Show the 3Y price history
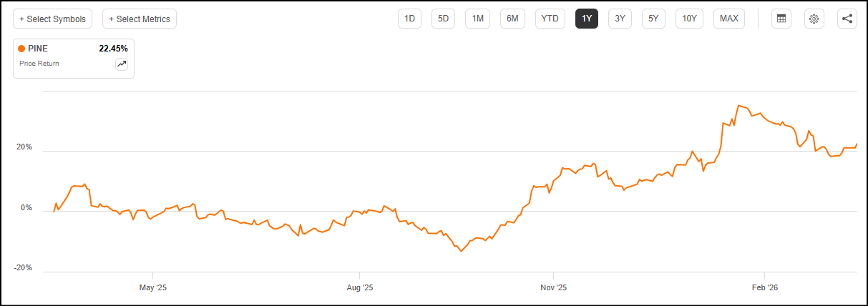This screenshot has height=306, width=868. (x=620, y=19)
